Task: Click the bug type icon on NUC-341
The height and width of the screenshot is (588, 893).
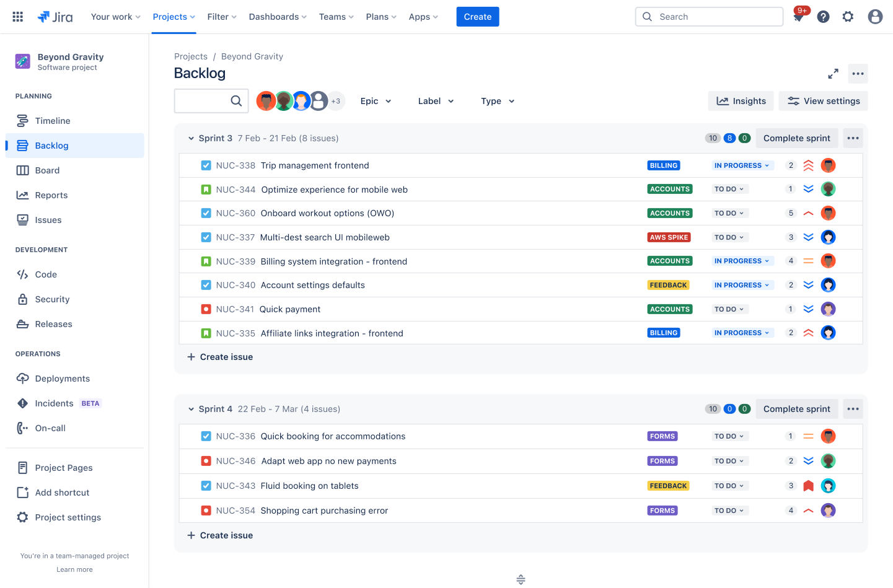Action: [206, 309]
